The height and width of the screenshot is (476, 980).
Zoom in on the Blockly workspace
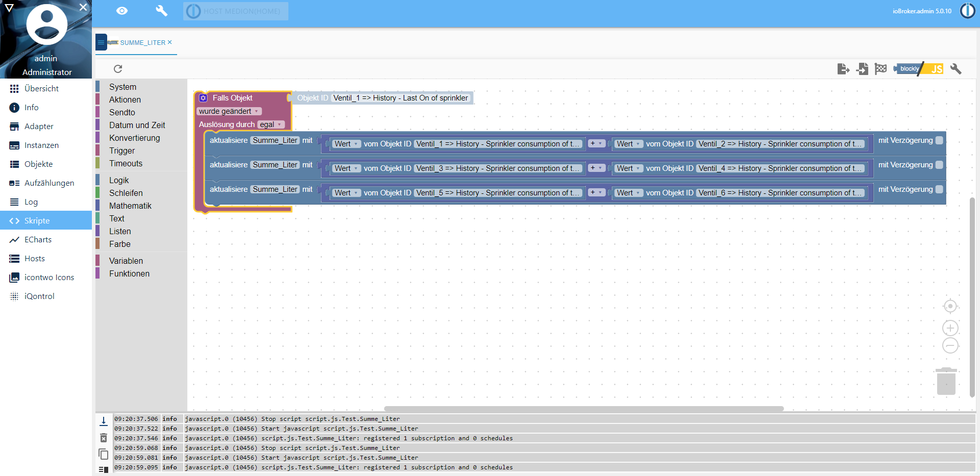[950, 328]
